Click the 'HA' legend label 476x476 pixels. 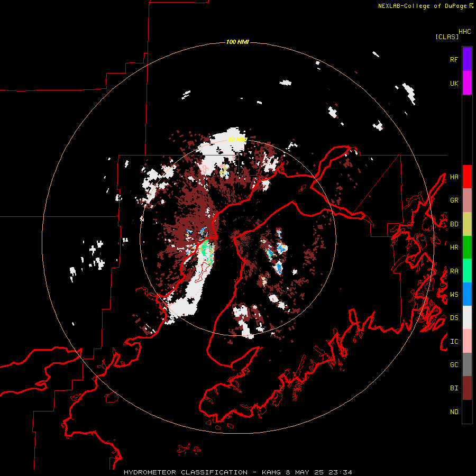click(454, 177)
